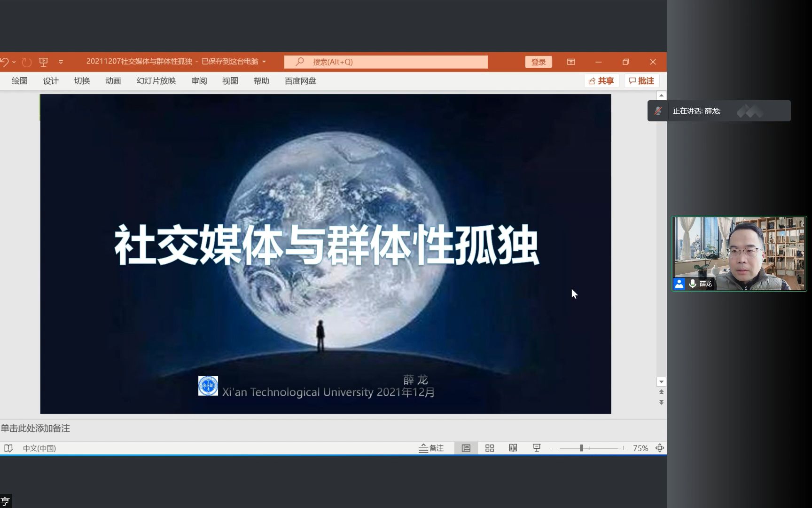Click the 中文(中国) language indicator

(x=39, y=448)
